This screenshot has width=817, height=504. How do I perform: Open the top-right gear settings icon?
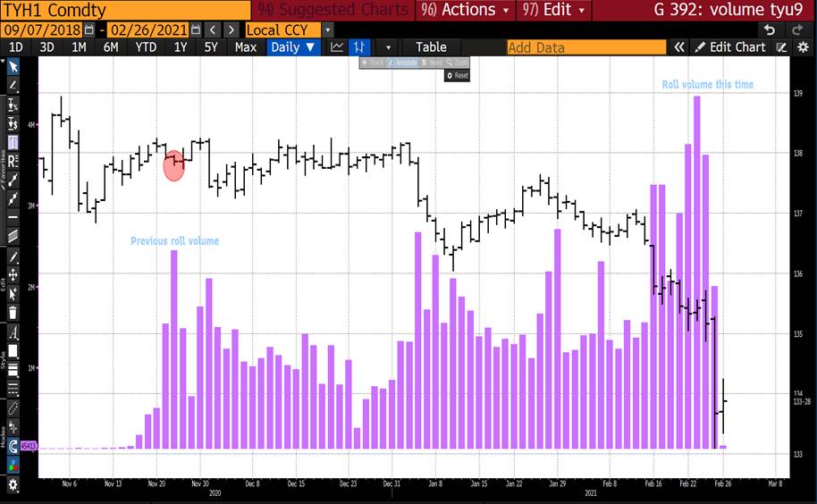[802, 47]
